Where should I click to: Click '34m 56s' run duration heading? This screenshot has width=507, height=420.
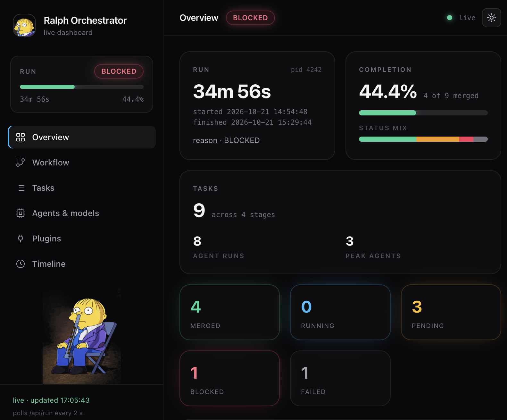tap(232, 91)
